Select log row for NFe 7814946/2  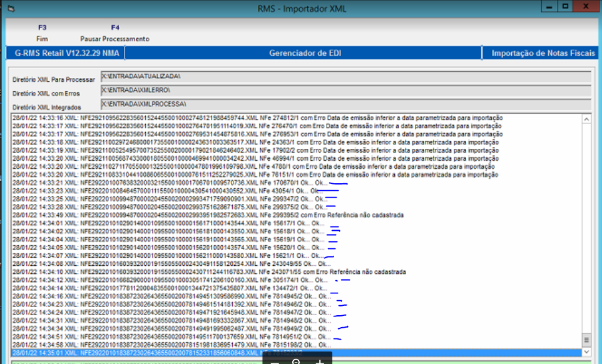(297, 304)
